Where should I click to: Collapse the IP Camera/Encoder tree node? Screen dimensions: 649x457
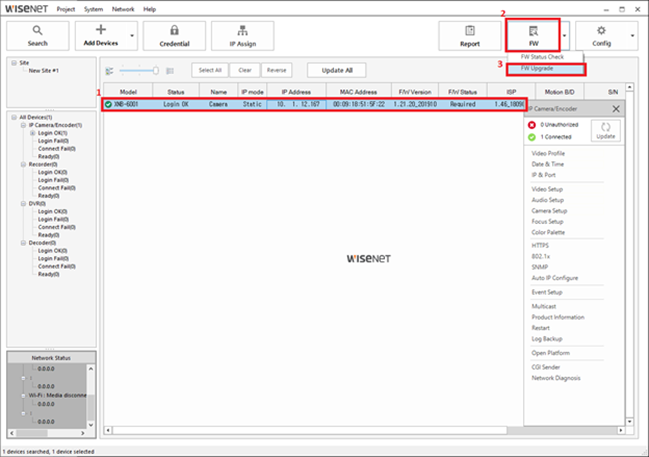coord(24,125)
